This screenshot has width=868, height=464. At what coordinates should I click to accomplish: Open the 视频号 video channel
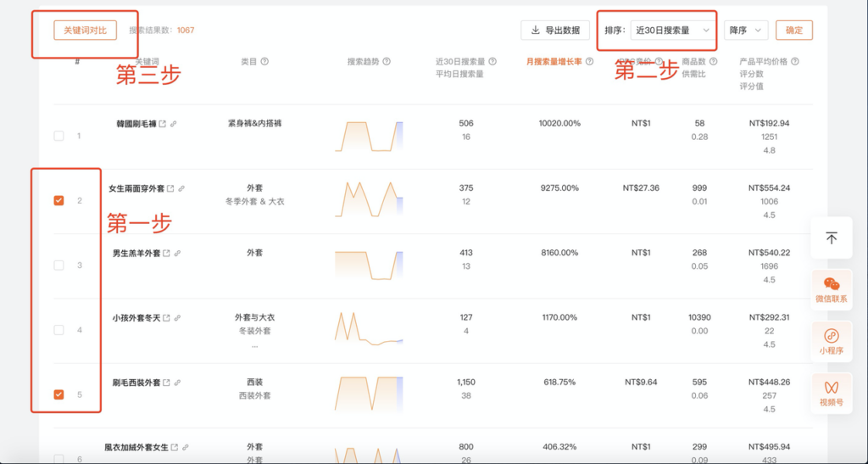tap(831, 394)
